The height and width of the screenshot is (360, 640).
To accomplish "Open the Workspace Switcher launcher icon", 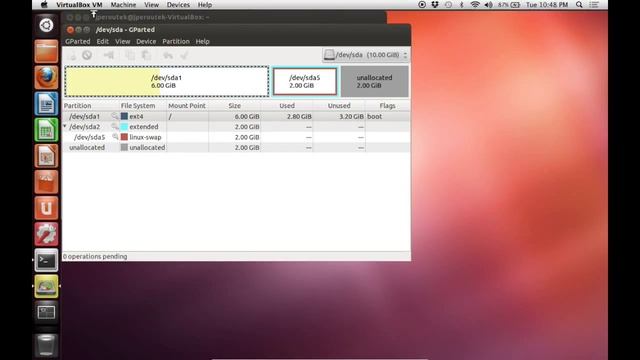I will point(46,312).
